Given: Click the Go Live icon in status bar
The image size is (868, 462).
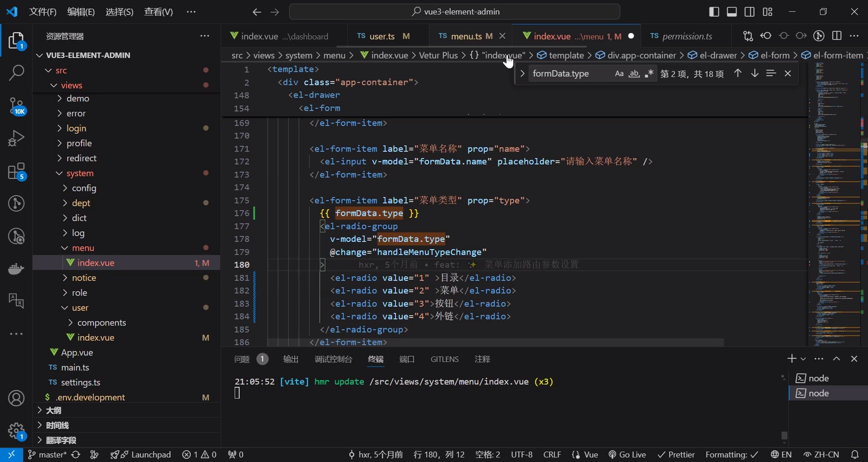Looking at the screenshot, I should (627, 455).
